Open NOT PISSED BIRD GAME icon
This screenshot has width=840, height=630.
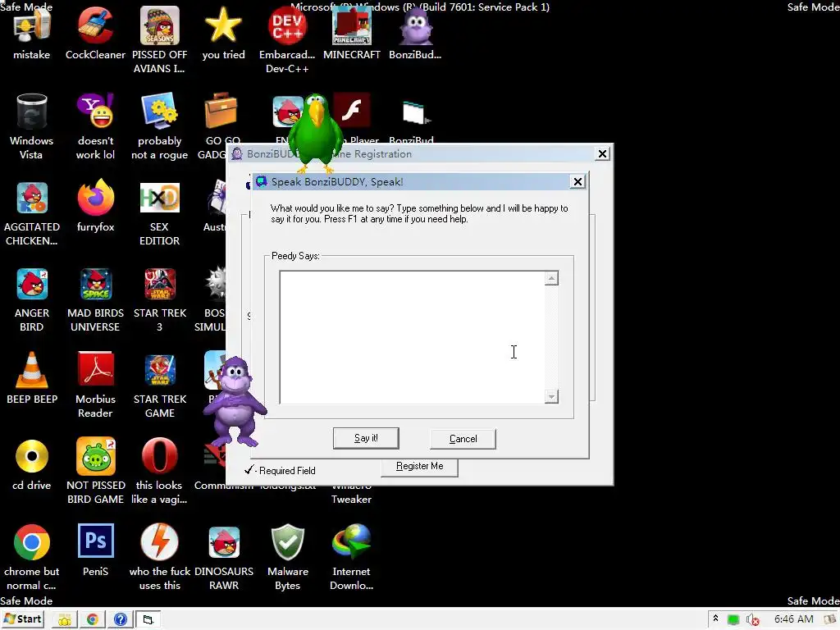click(95, 456)
